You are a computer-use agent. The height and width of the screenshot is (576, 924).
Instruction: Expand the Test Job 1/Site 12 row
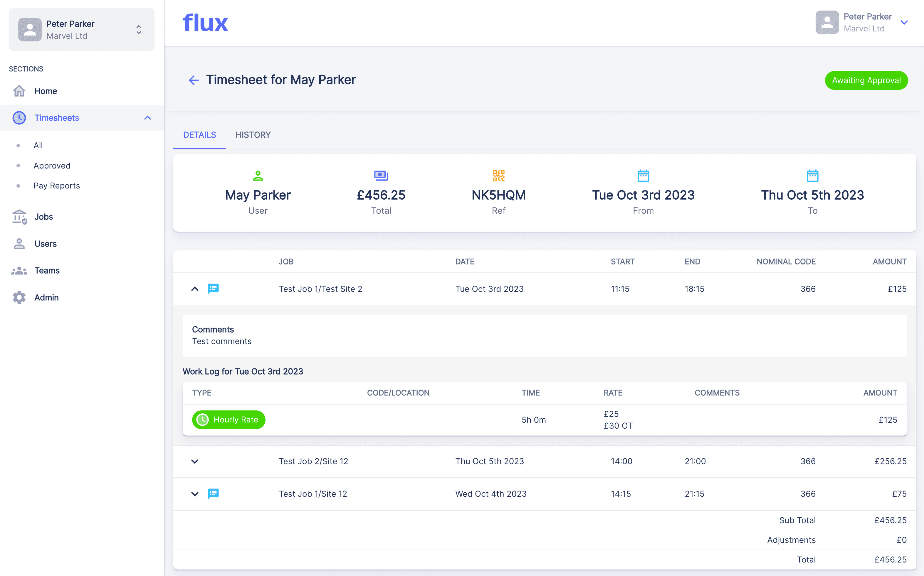click(x=195, y=494)
